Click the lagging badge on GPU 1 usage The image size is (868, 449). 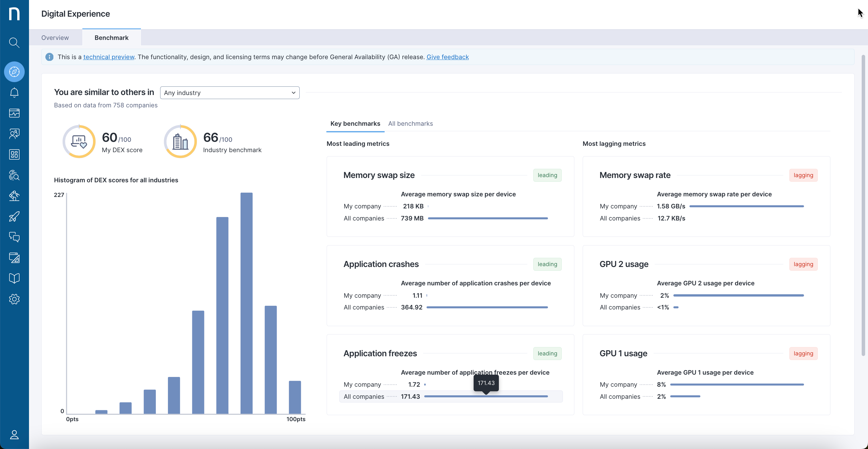803,353
